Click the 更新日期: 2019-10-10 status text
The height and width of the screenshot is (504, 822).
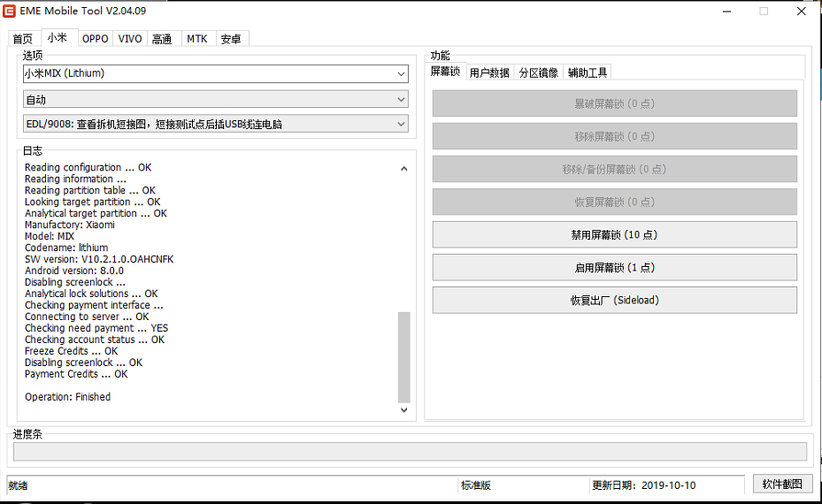pos(644,485)
